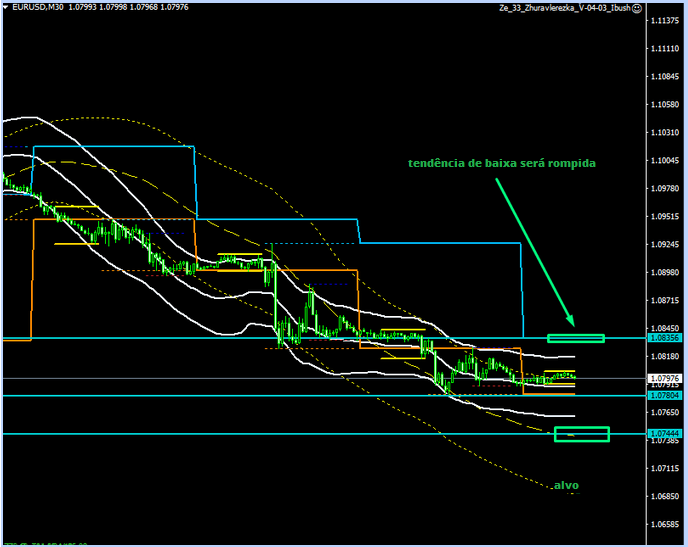
Task: Select the upper green rectangle near 1.08356
Action: tap(575, 338)
